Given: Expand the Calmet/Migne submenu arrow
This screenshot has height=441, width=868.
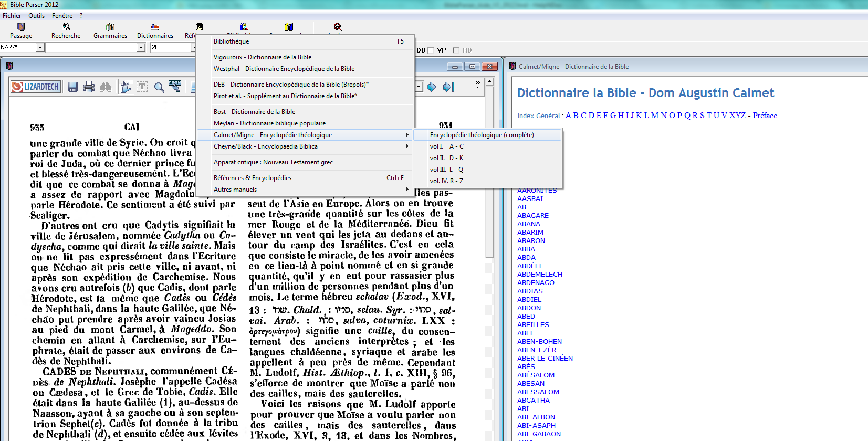Looking at the screenshot, I should point(407,135).
